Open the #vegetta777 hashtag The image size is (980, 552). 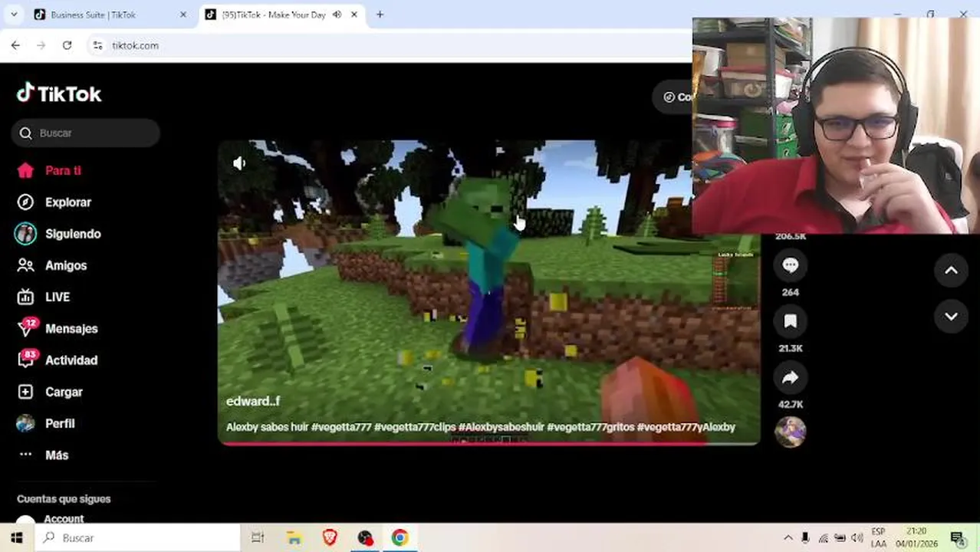point(341,427)
